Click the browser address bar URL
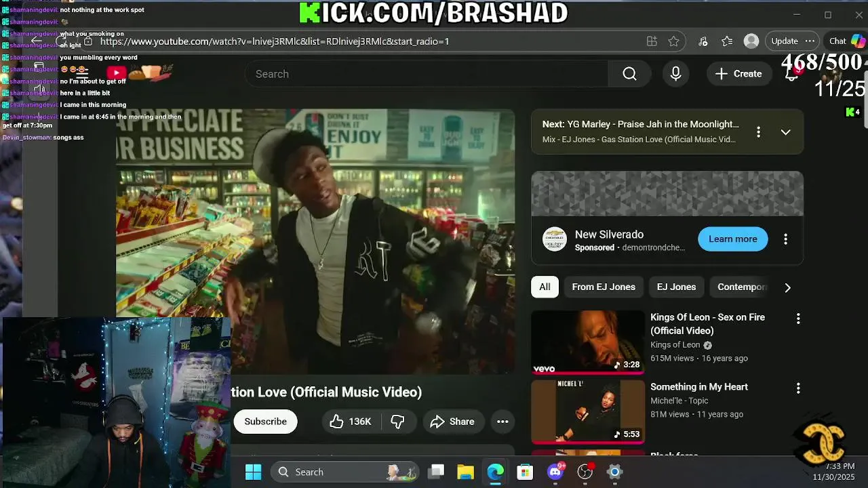Screen dimensions: 868x488 (x=275, y=41)
